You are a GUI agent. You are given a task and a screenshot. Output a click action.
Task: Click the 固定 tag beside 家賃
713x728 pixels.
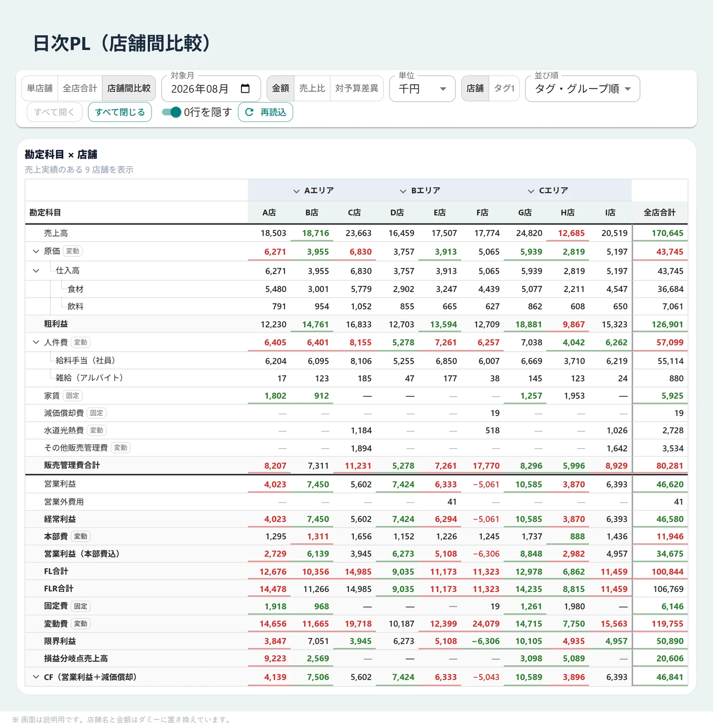coord(73,395)
